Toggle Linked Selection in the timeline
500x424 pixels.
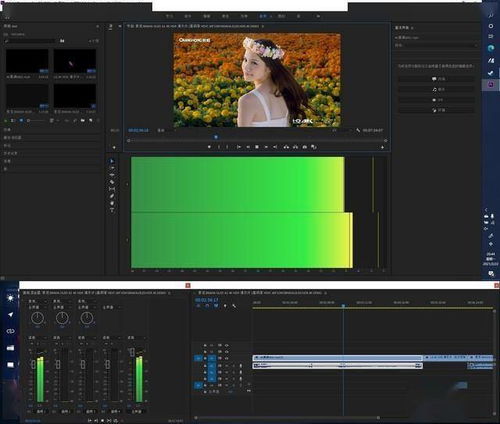tap(216, 306)
